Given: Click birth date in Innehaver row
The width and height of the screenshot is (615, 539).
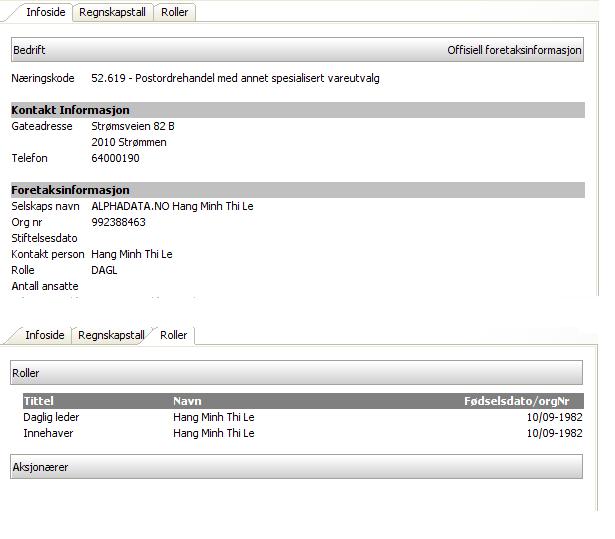Looking at the screenshot, I should [555, 433].
